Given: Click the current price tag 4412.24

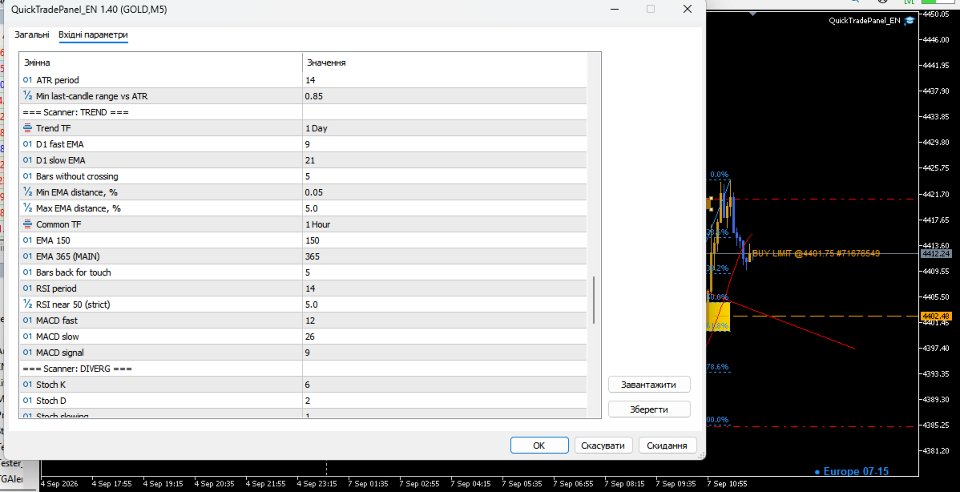Looking at the screenshot, I should point(935,253).
